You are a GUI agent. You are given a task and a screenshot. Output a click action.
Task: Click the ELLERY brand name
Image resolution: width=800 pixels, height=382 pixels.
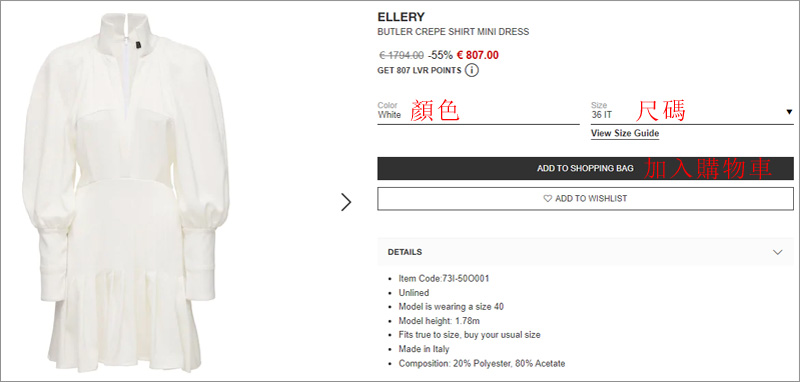(401, 17)
